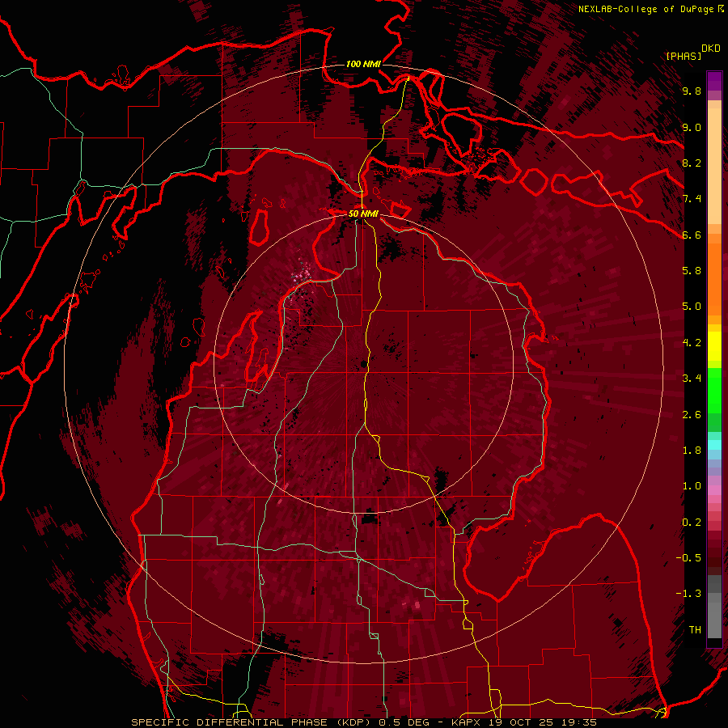The height and width of the screenshot is (728, 728).
Task: Click the 4.2 value on the legend
Action: click(692, 343)
